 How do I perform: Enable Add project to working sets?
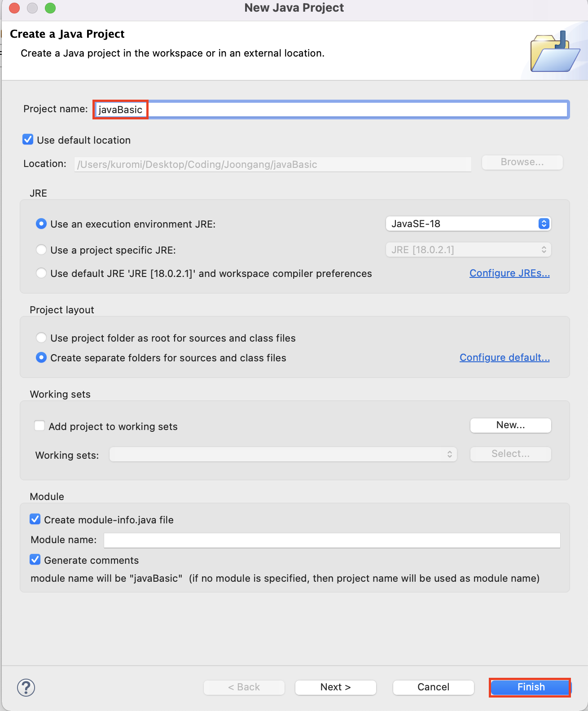(39, 426)
